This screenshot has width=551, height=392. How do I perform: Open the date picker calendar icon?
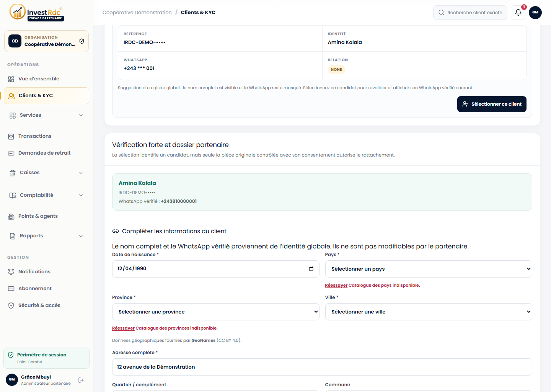pyautogui.click(x=311, y=269)
